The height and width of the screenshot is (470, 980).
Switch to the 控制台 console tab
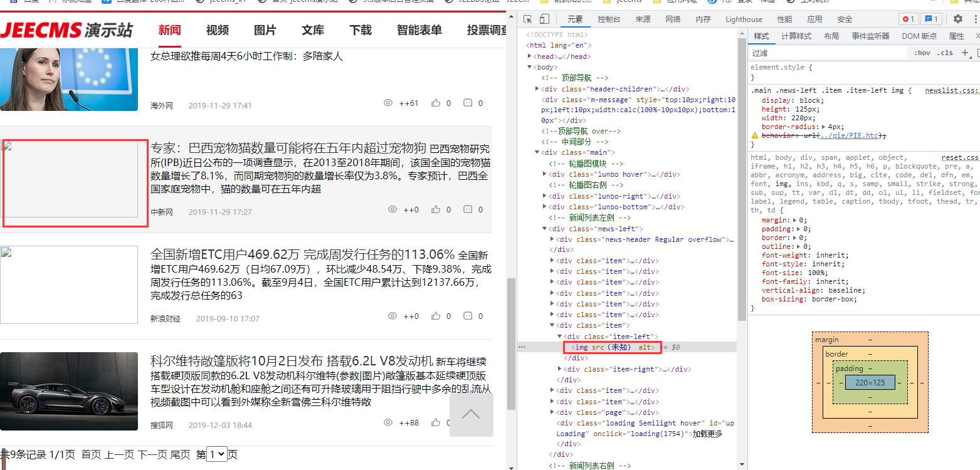click(609, 19)
